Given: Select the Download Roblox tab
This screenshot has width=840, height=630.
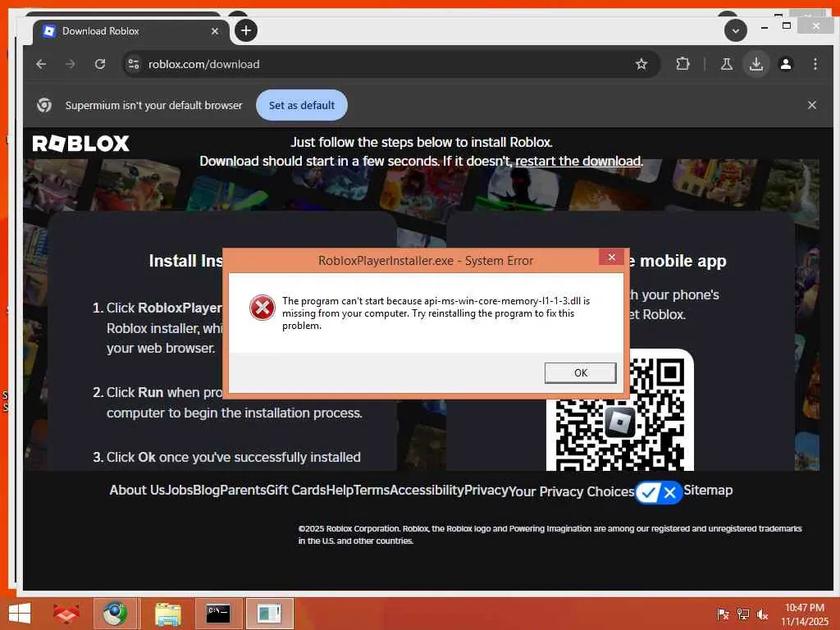Looking at the screenshot, I should coord(131,31).
